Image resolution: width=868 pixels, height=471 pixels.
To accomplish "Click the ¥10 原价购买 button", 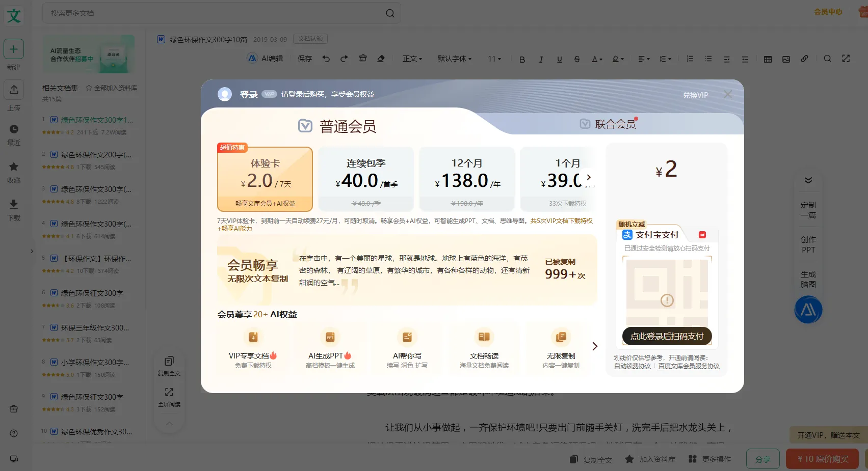I will (823, 459).
